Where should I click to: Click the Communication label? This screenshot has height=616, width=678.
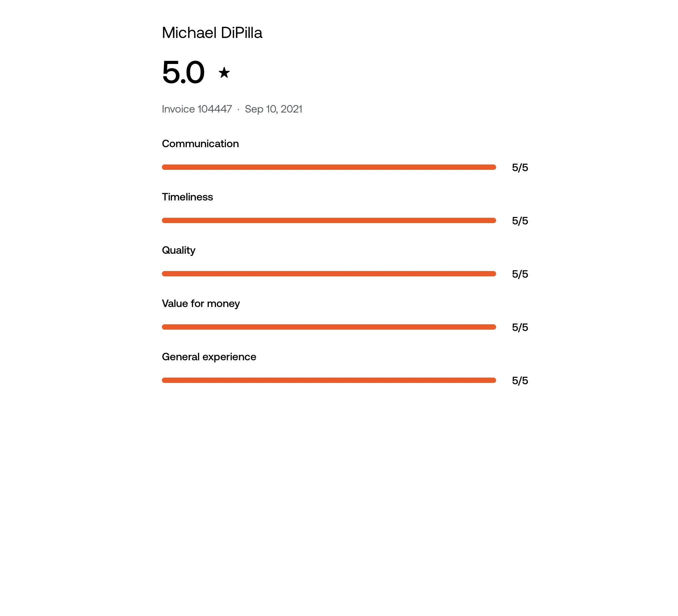(201, 144)
